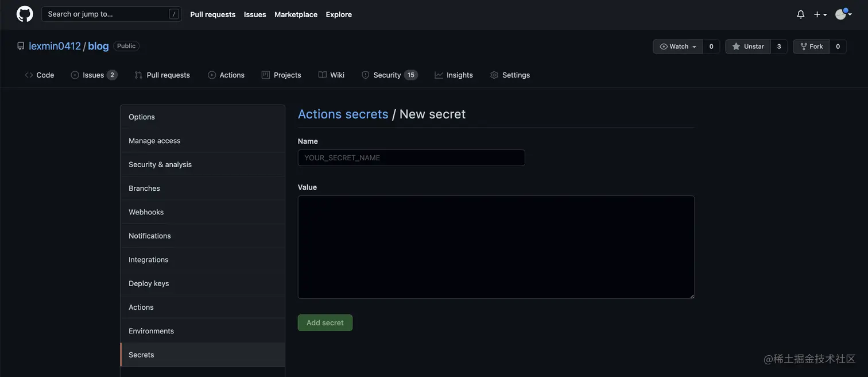Click the Security tab shield icon

[x=365, y=75]
